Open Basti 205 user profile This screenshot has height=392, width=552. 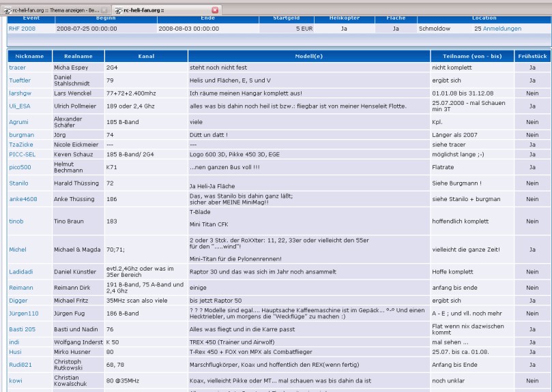point(23,329)
